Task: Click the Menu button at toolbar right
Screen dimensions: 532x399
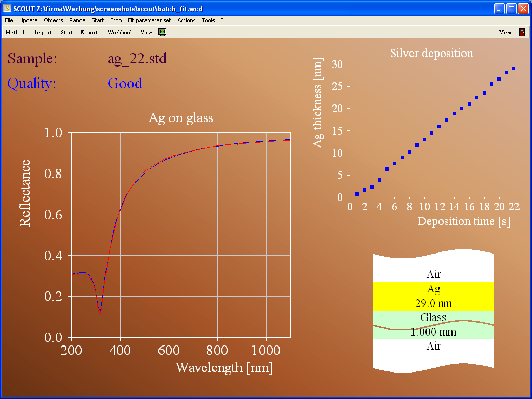Action: tap(506, 32)
